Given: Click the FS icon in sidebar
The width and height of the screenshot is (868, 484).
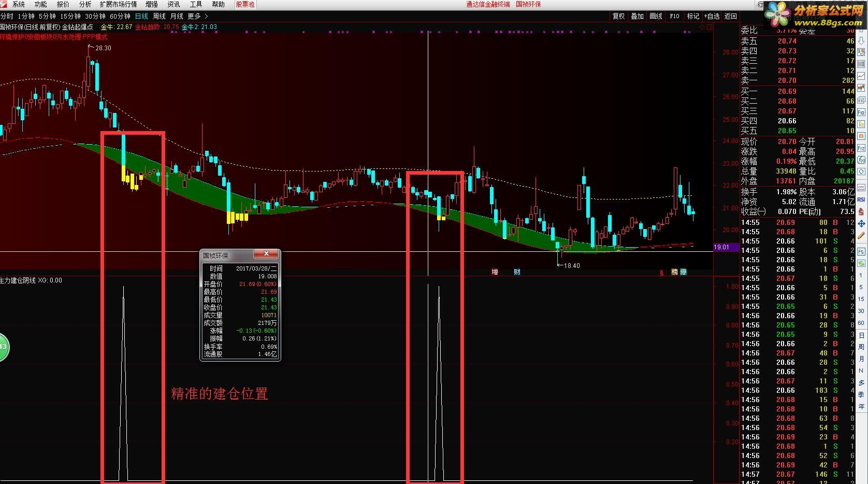Looking at the screenshot, I should pos(861,252).
